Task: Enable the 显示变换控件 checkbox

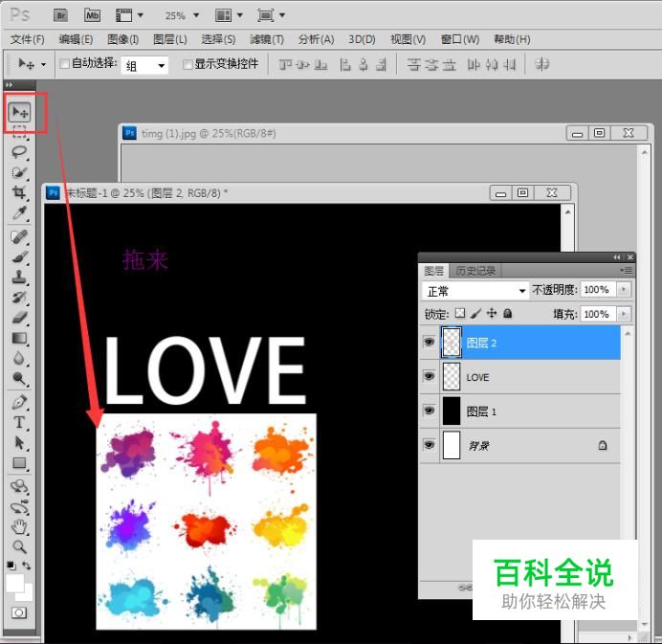Action: coord(188,64)
